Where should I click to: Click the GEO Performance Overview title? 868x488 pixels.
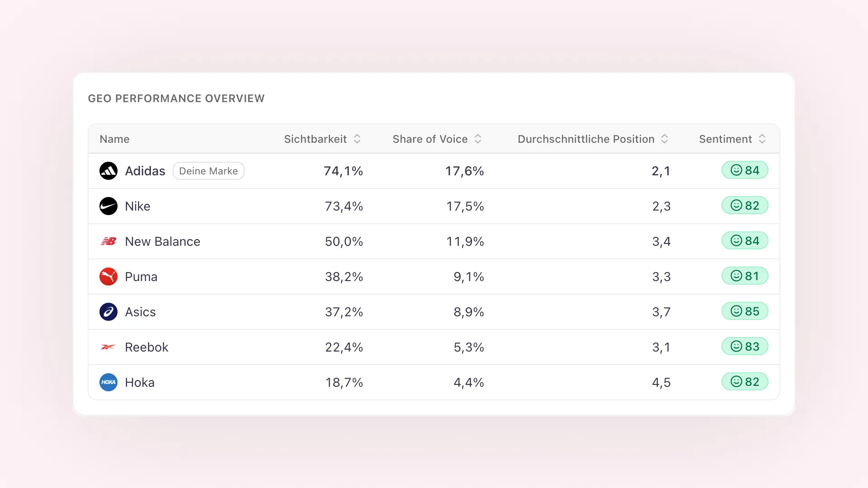[176, 99]
